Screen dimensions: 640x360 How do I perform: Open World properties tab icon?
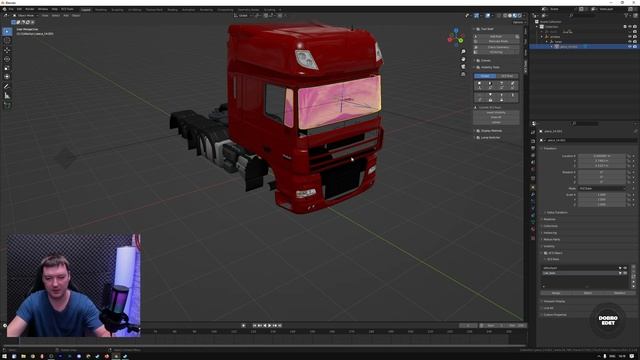click(x=533, y=170)
